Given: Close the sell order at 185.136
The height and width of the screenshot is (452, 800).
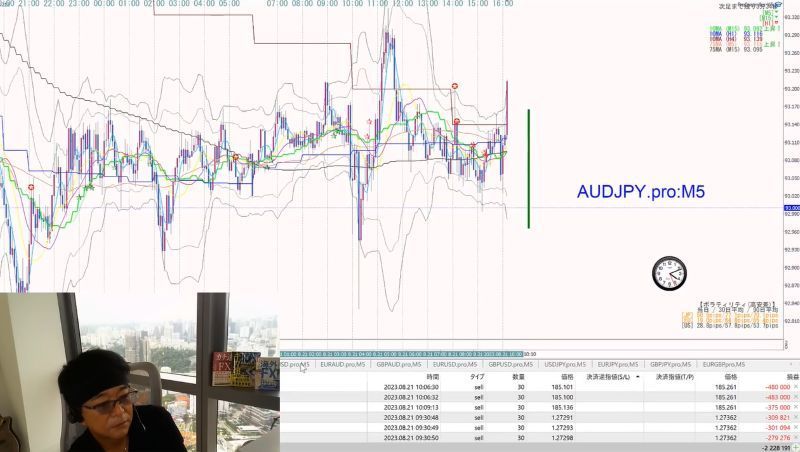Looking at the screenshot, I should click(x=796, y=407).
